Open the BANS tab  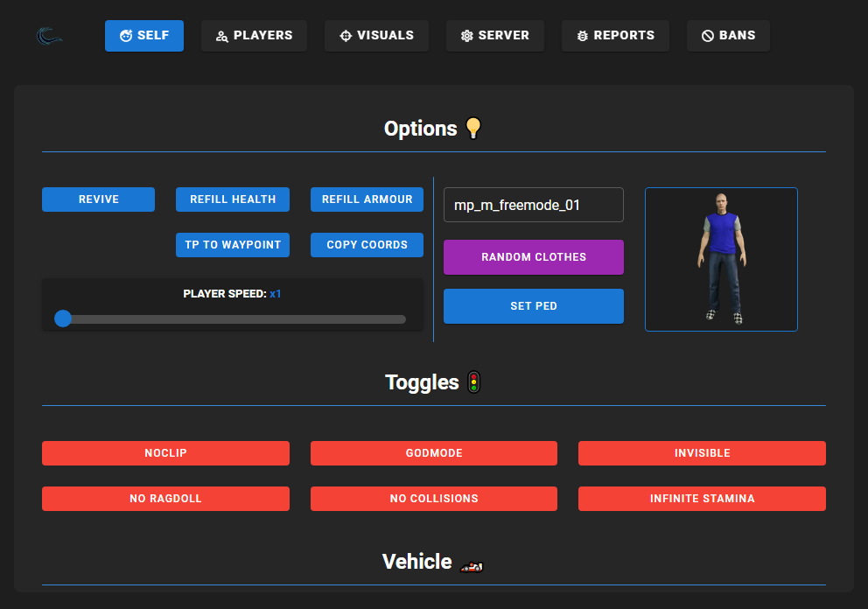(x=728, y=35)
